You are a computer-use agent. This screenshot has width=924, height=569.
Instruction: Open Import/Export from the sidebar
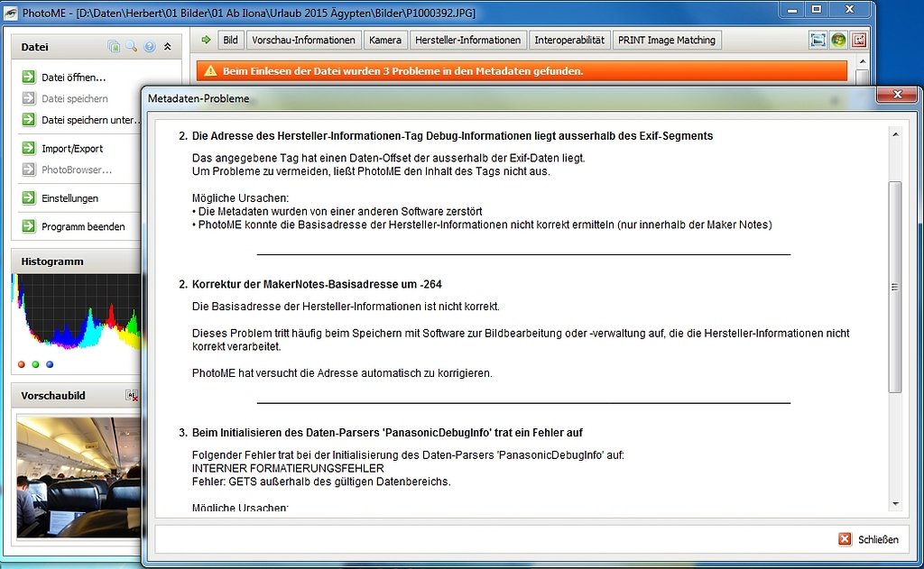(72, 149)
